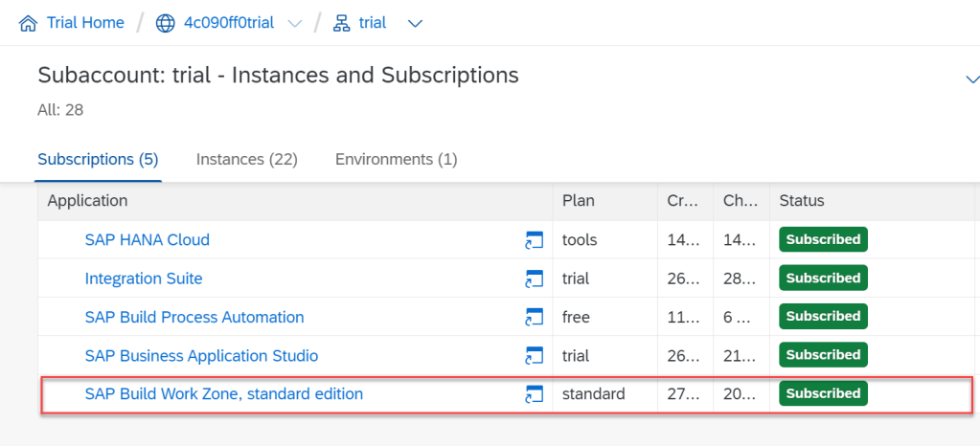Click the Application column header
The image size is (980, 446).
(87, 201)
